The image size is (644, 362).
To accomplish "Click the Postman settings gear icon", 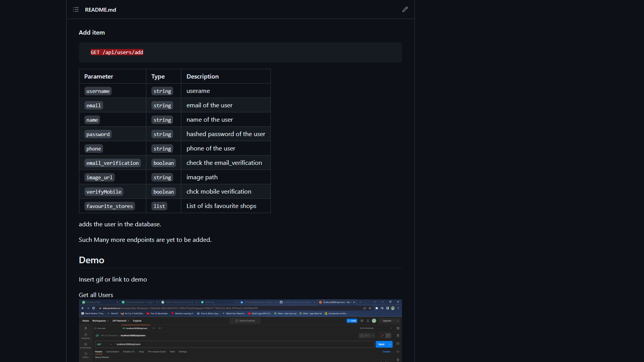I will pyautogui.click(x=362, y=321).
